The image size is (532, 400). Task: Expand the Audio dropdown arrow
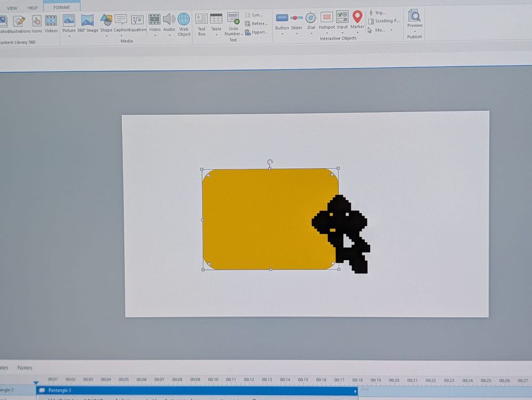point(169,35)
